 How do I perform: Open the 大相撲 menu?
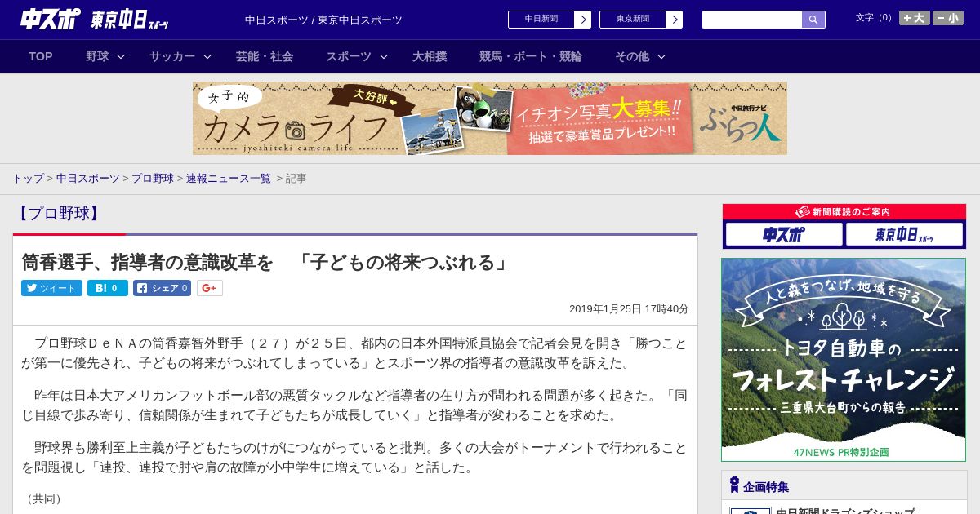430,56
